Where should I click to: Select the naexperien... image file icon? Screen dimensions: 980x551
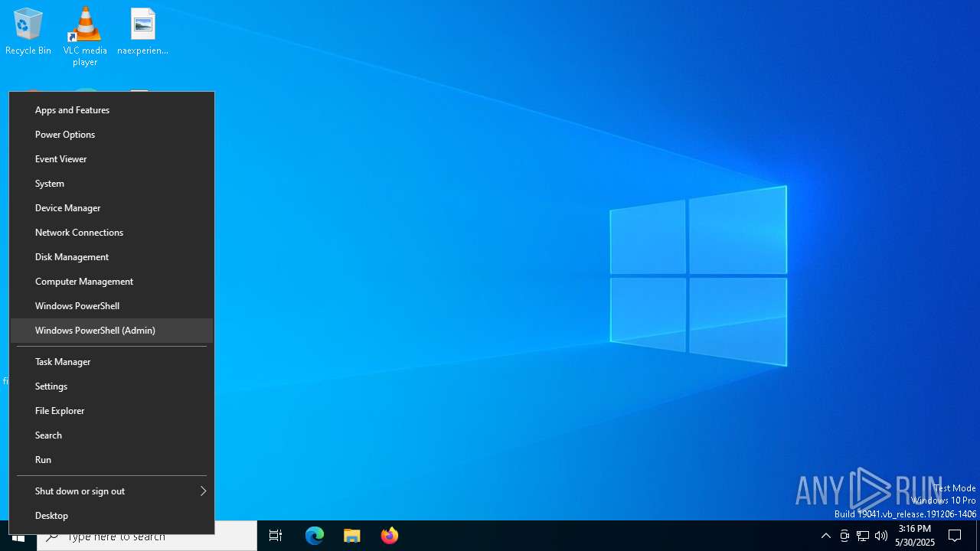click(x=142, y=32)
